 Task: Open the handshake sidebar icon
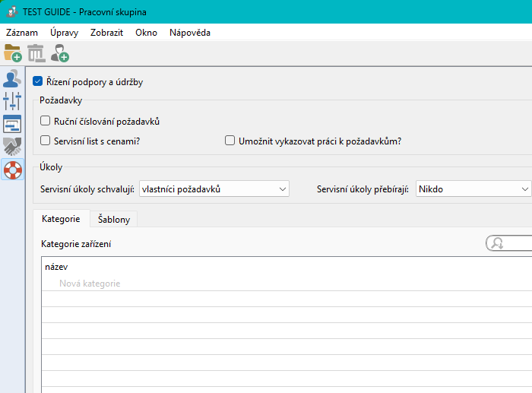[x=12, y=146]
